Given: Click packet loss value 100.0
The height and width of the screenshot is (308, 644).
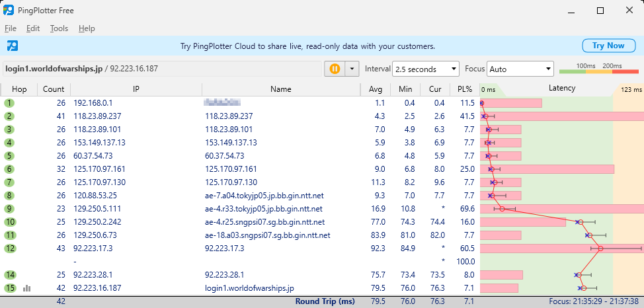Looking at the screenshot, I should (x=465, y=262).
